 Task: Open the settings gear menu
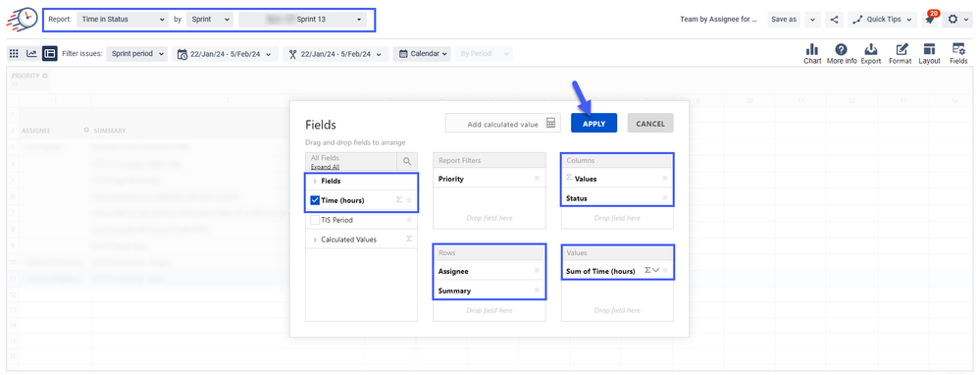point(956,20)
